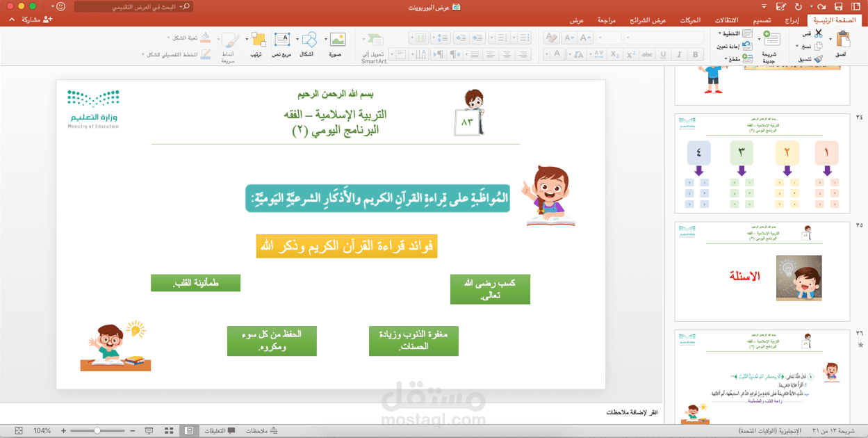
Task: Toggle Strikethrough (abc) formatting
Action: pos(647,54)
